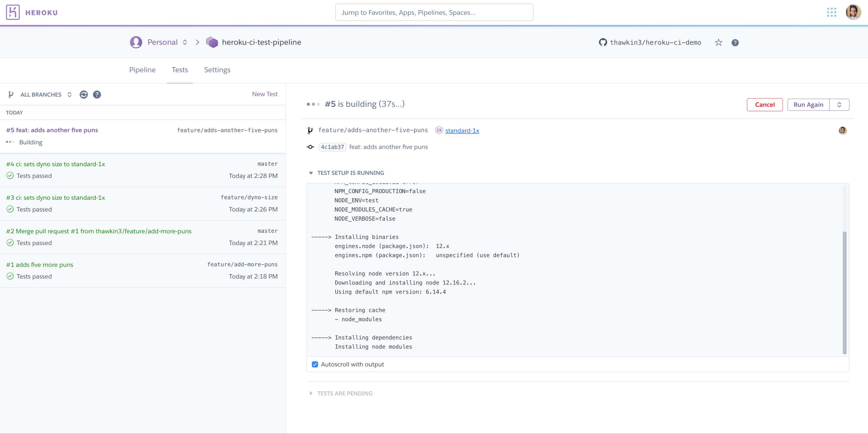Image resolution: width=868 pixels, height=434 pixels.
Task: Click the GitHub repo octocat icon
Action: (x=603, y=42)
